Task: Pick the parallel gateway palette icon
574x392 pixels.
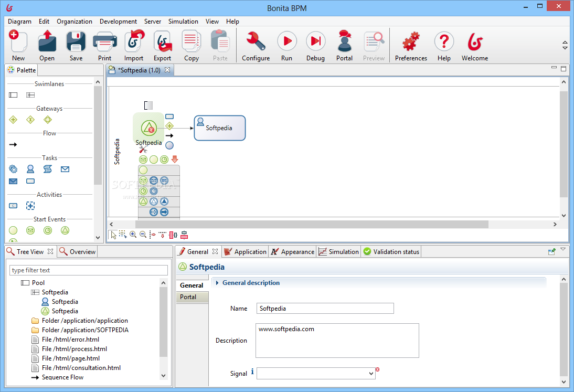Action: [13, 120]
